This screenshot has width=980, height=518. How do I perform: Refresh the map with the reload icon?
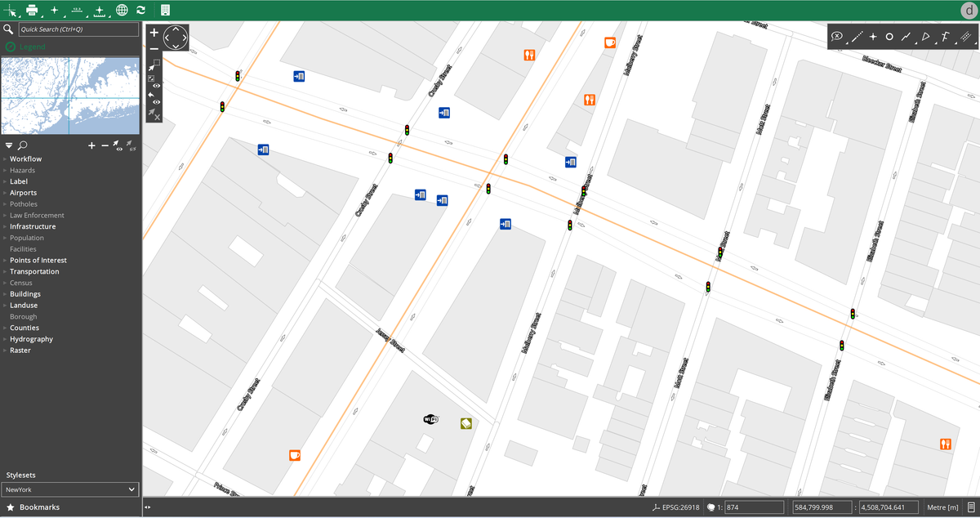pos(140,11)
